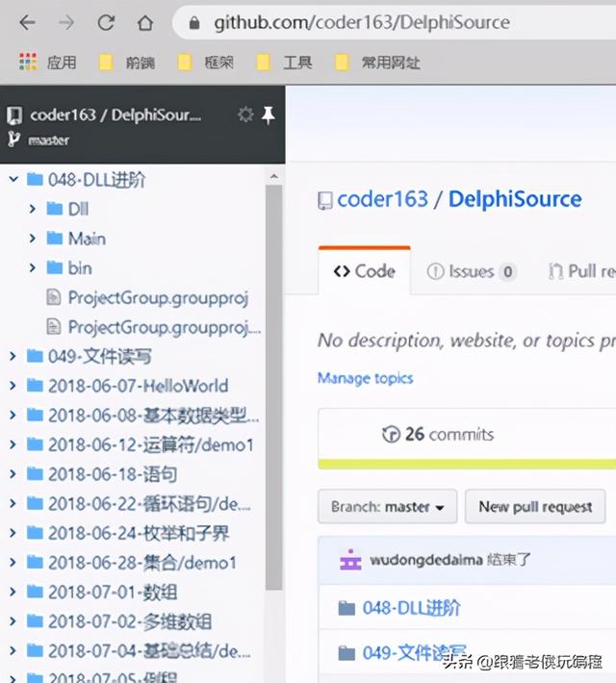
Task: Open the Octotree settings gear
Action: [x=245, y=114]
